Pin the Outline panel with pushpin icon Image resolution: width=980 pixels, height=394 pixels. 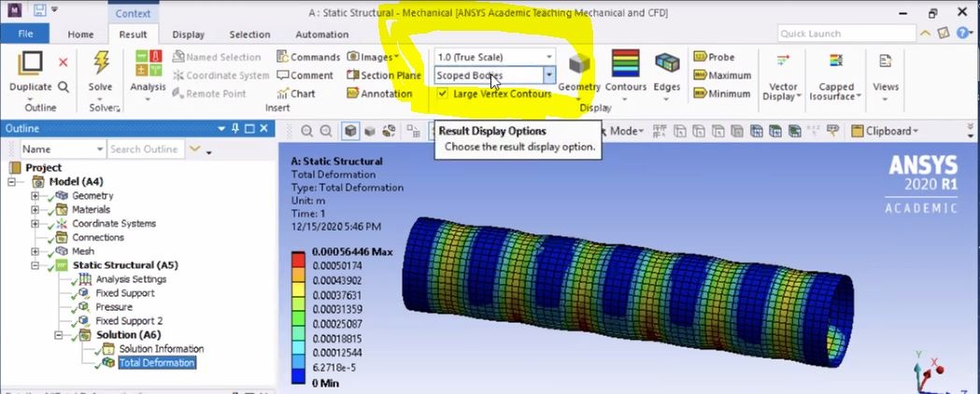[235, 128]
